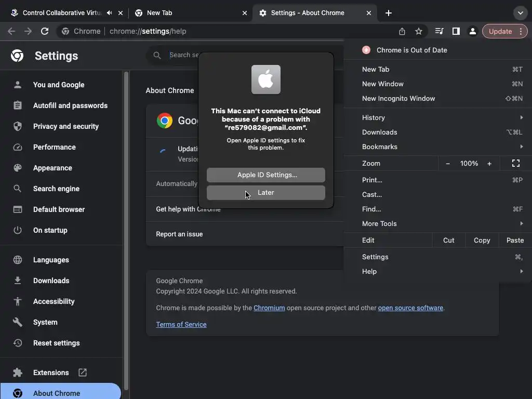
Task: Toggle the side panel icon
Action: (x=456, y=31)
